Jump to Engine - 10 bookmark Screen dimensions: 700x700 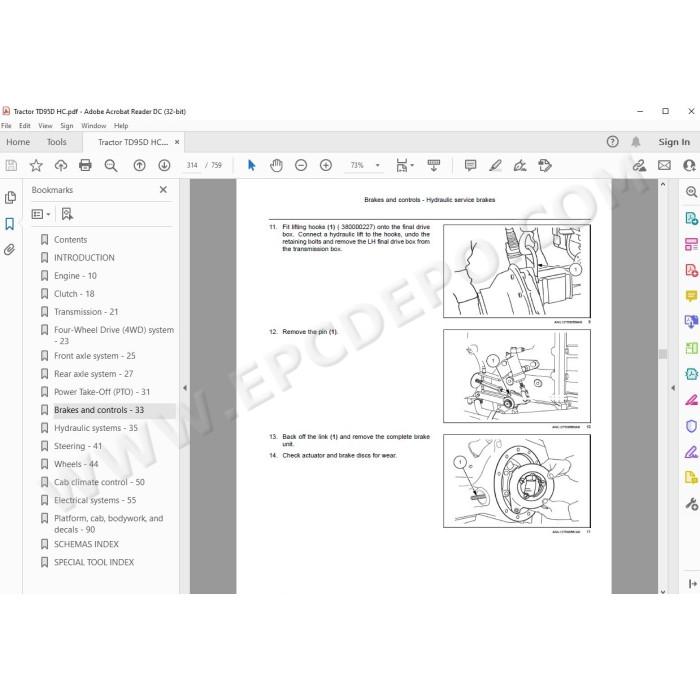pos(75,276)
